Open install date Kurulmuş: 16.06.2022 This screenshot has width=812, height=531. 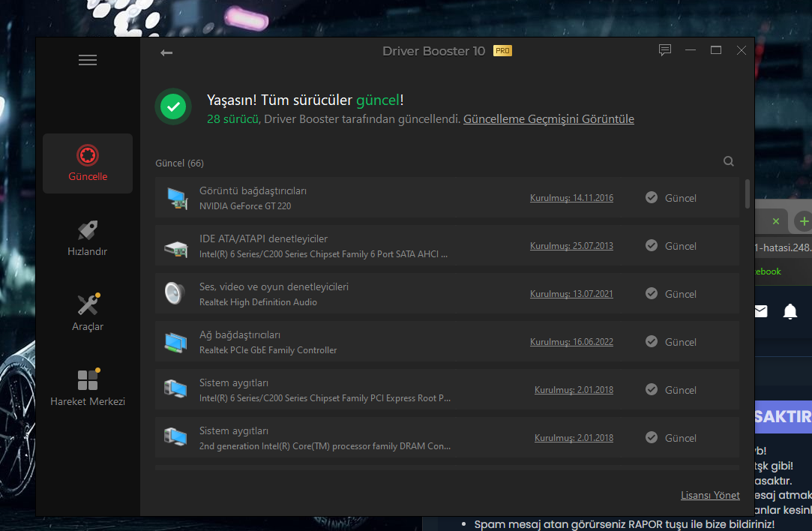pos(571,342)
